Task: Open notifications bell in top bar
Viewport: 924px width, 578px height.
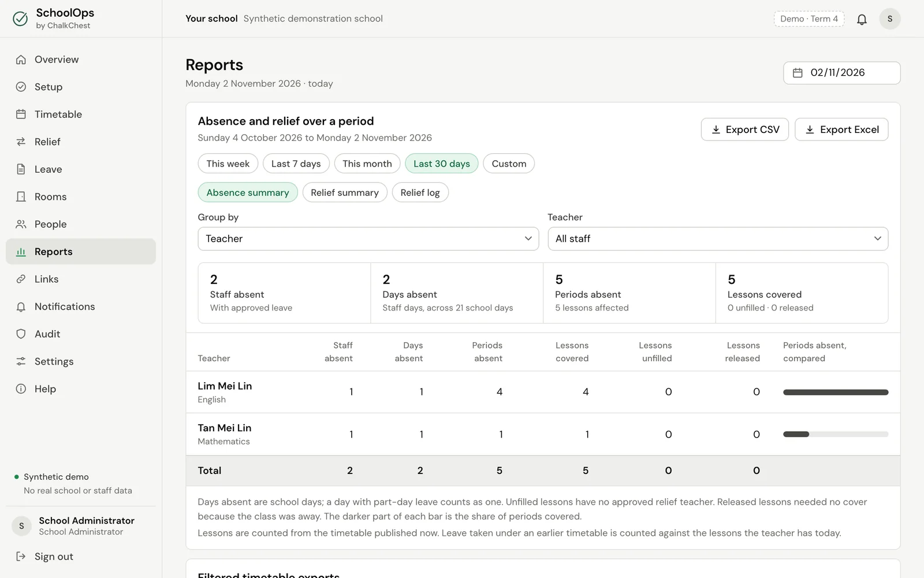Action: coord(862,19)
